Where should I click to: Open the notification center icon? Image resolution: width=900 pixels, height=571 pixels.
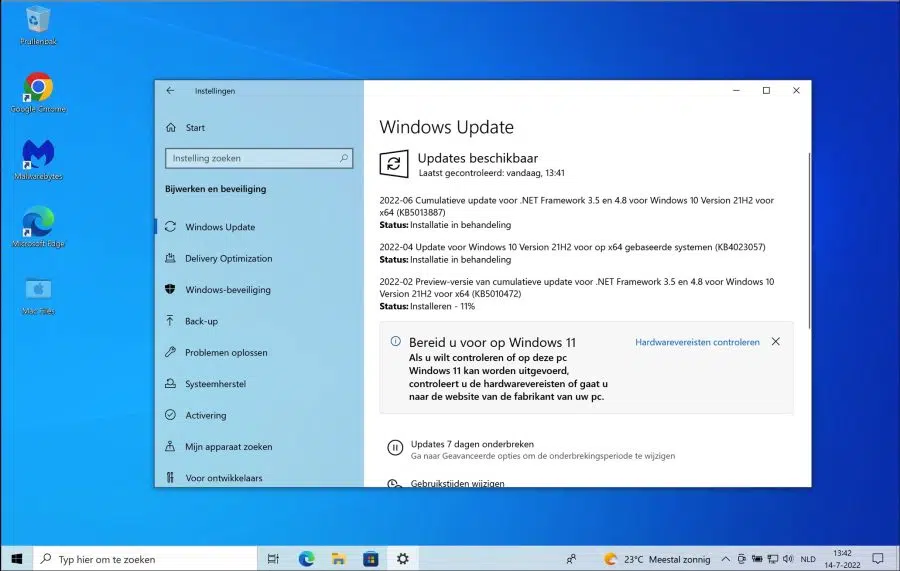pos(878,558)
